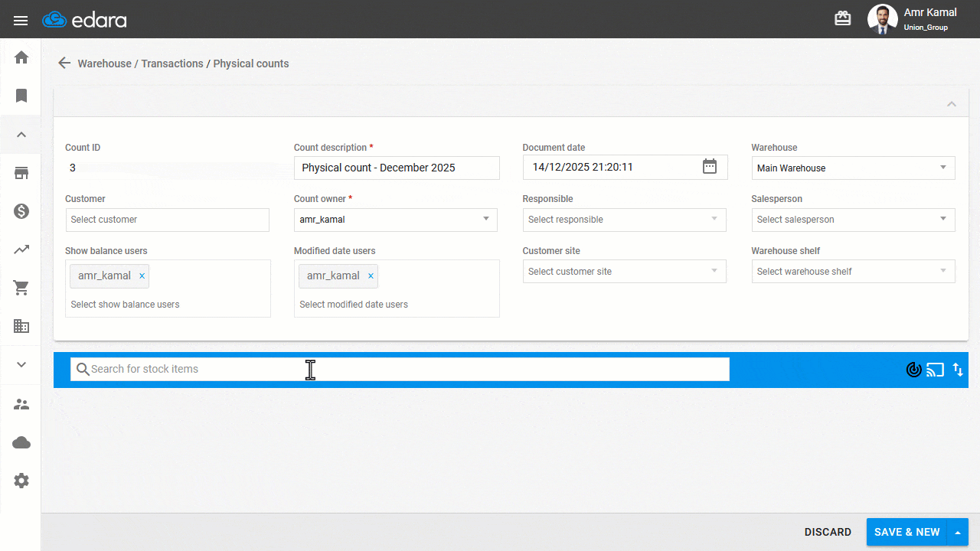Open the trending chart sidebar icon

click(x=21, y=249)
